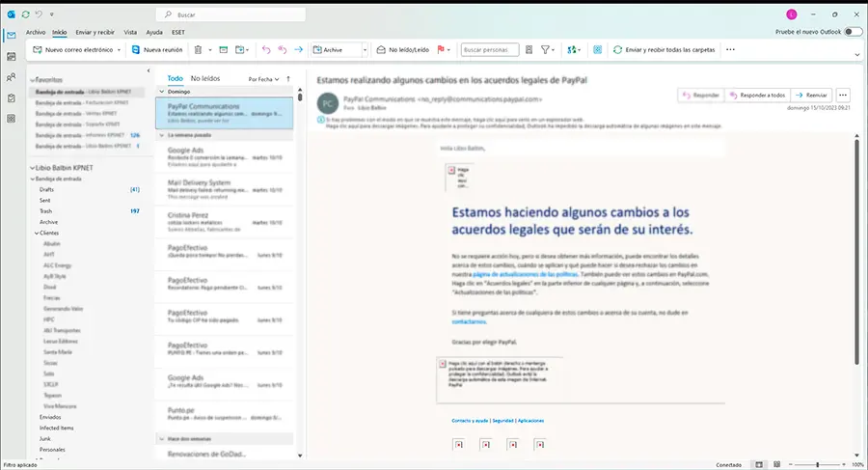The image size is (868, 470).
Task: Open the More apps grid icon in left rail
Action: pyautogui.click(x=11, y=119)
